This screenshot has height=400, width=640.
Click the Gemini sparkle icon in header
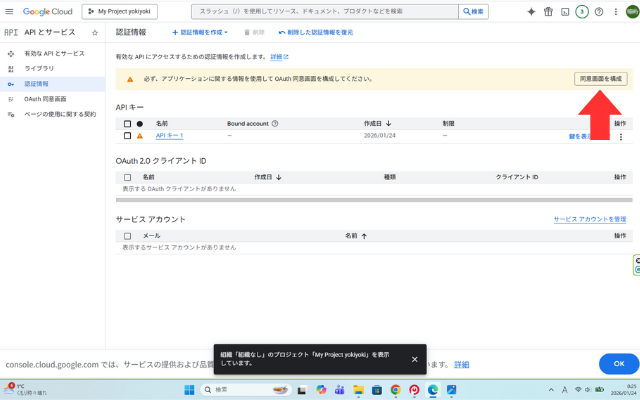(530, 11)
